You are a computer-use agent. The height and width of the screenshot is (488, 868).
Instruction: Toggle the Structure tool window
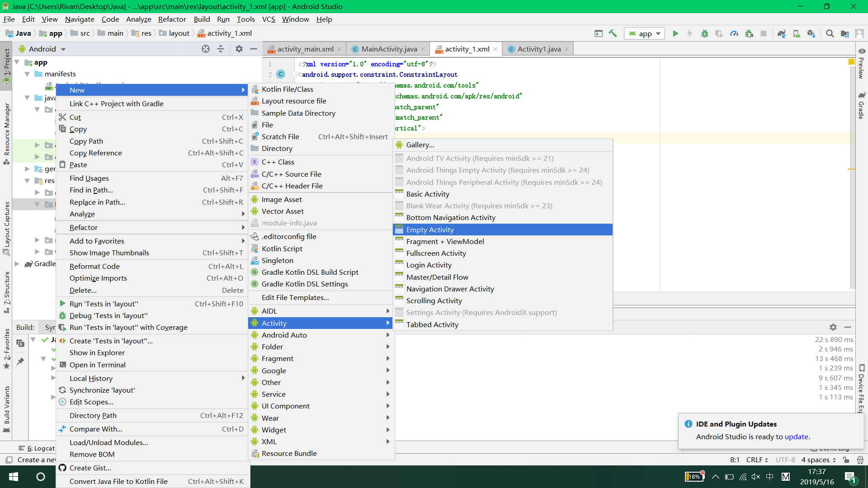tap(6, 292)
